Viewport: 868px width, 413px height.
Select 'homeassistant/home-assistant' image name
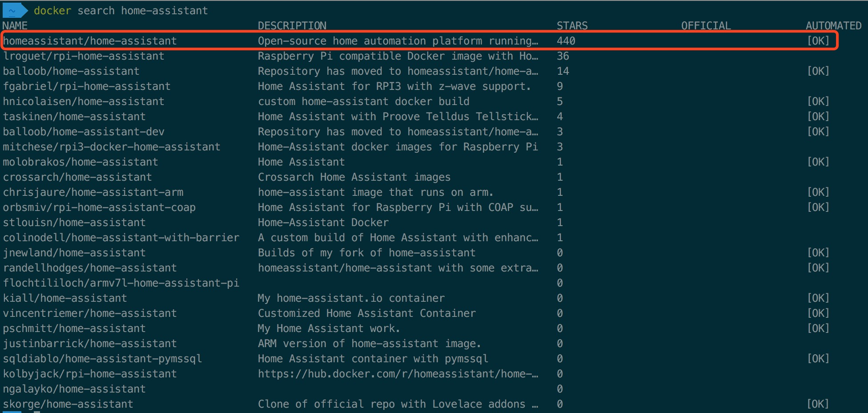90,41
